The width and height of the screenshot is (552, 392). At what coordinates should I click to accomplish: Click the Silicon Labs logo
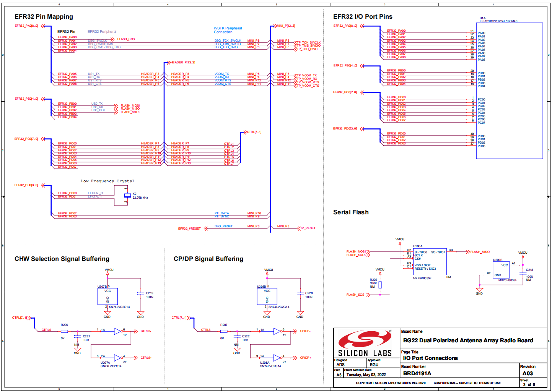click(x=365, y=343)
